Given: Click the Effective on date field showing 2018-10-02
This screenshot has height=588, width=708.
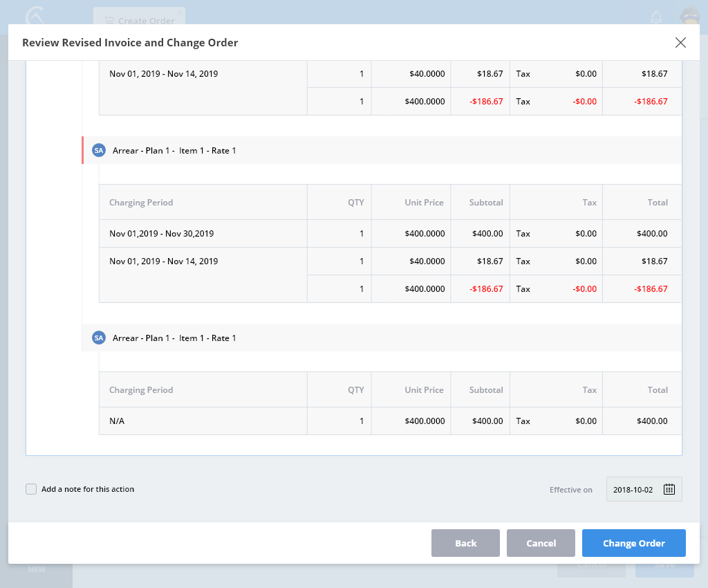Looking at the screenshot, I should coord(633,489).
